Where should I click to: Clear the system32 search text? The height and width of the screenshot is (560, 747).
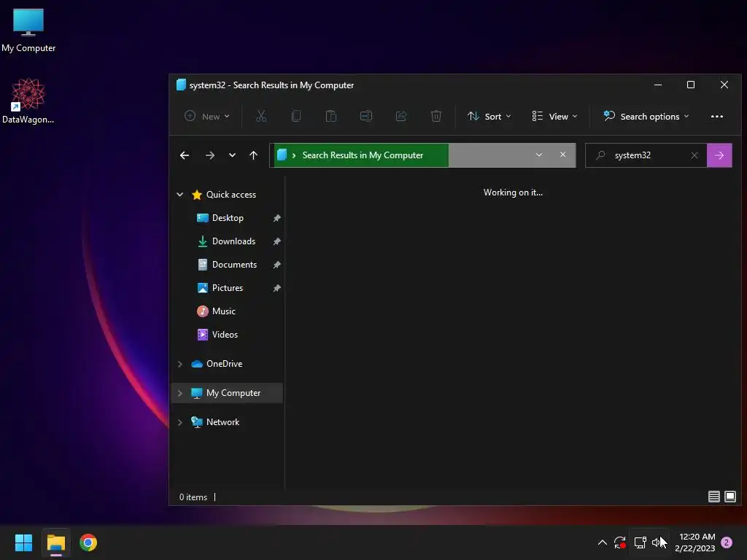[694, 155]
